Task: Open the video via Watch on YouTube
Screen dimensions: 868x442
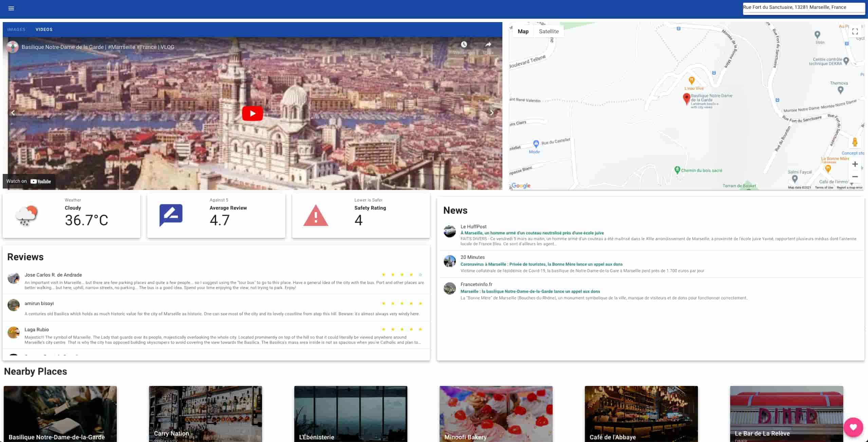Action: [x=29, y=181]
